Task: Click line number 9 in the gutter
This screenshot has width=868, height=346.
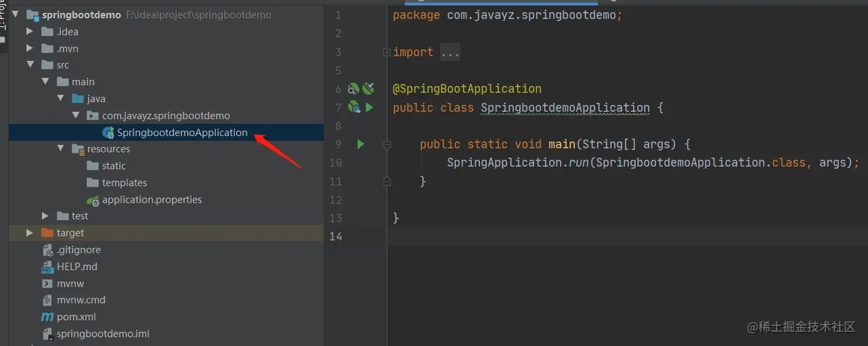Action: [x=339, y=144]
